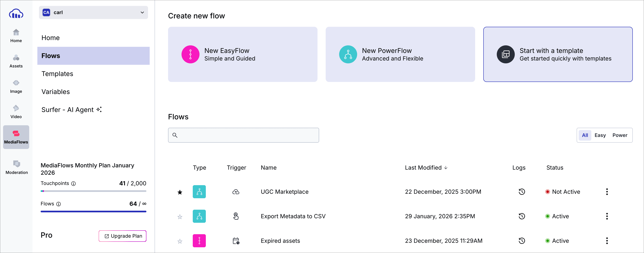Open the Assets section in sidebar
Image resolution: width=644 pixels, height=253 pixels.
tap(16, 61)
